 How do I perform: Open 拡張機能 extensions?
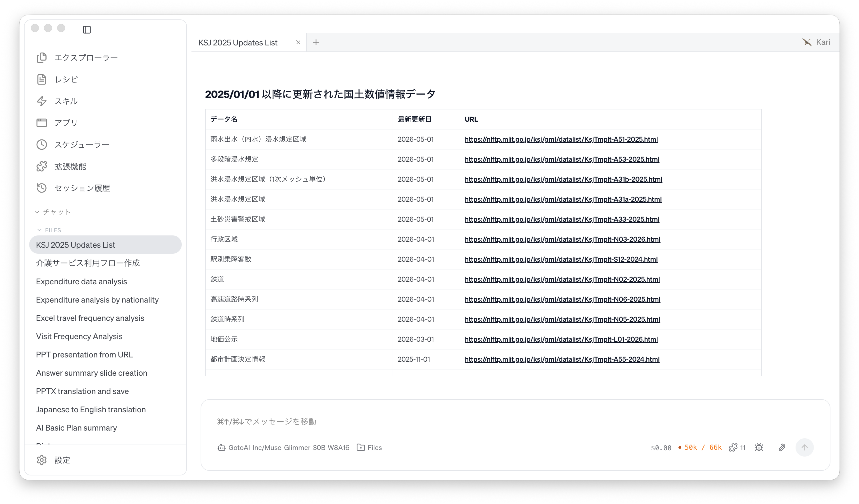[61, 166]
